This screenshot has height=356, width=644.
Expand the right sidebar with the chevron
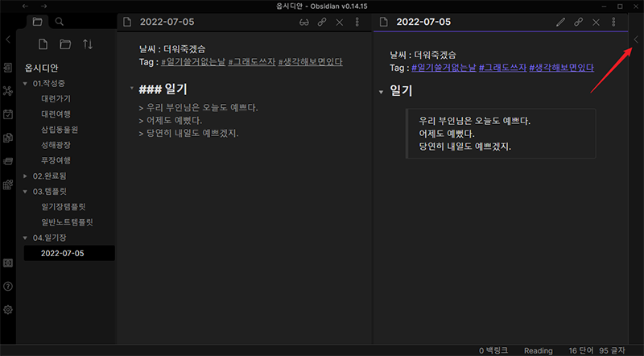tap(636, 39)
